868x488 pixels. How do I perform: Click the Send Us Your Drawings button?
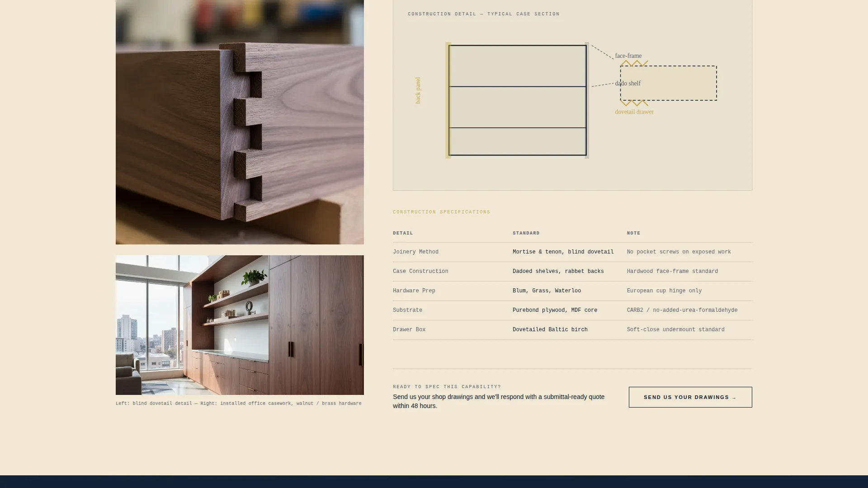click(690, 397)
